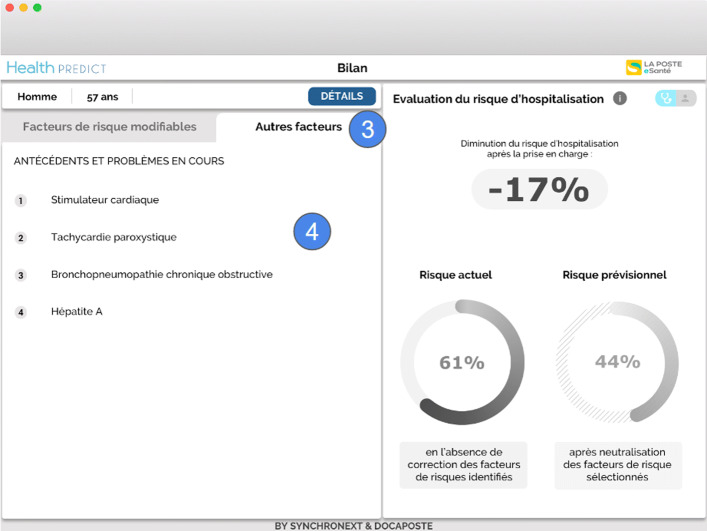Viewport: 707px width, 531px height.
Task: Click the red window close button
Action: 9,8
